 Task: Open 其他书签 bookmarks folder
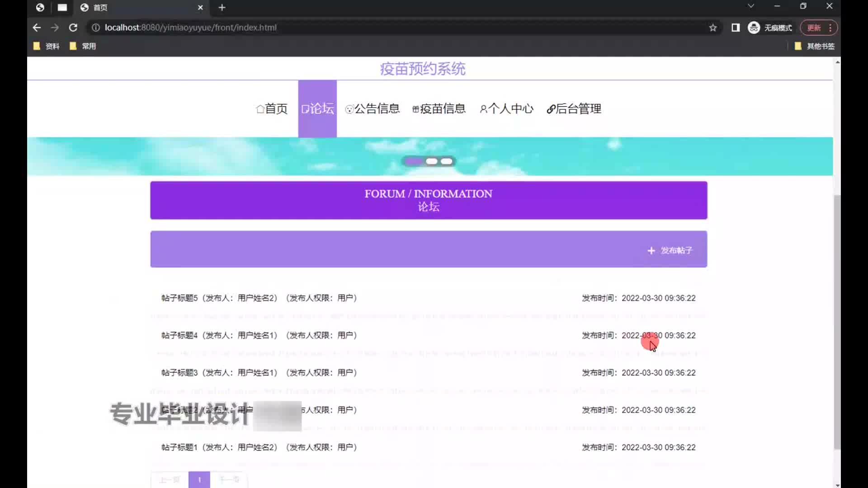point(815,46)
